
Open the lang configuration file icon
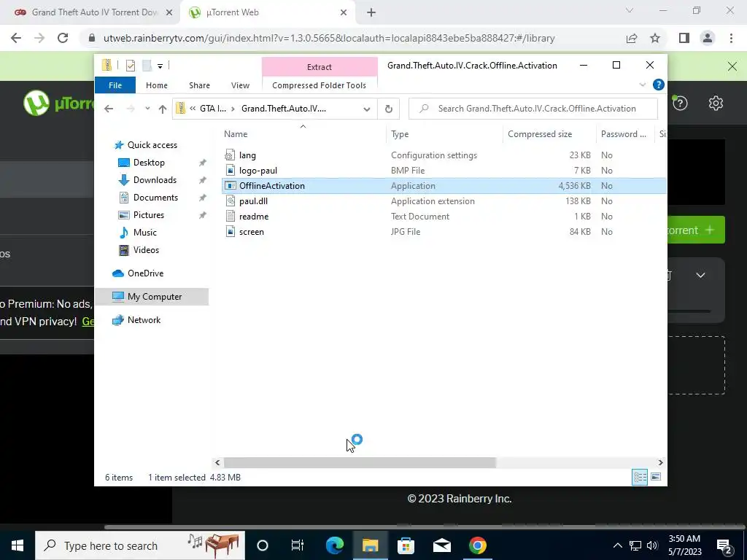(230, 155)
